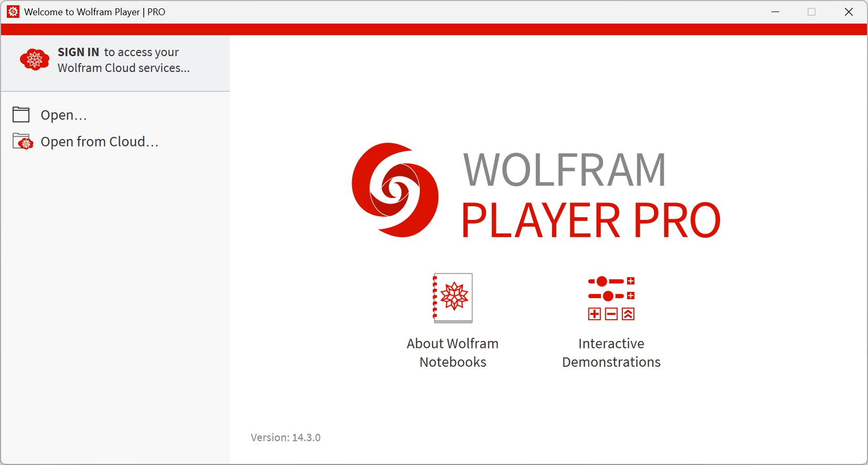Choose the Open from Cloud... label
The height and width of the screenshot is (465, 868).
[100, 142]
